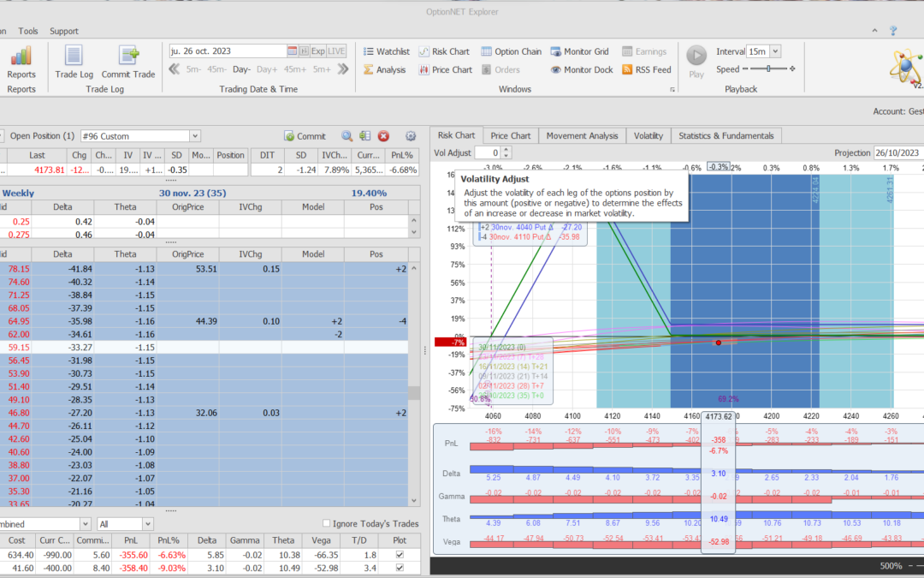The image size is (924, 578).
Task: Expand the #96 Custom position dropdown
Action: point(195,136)
